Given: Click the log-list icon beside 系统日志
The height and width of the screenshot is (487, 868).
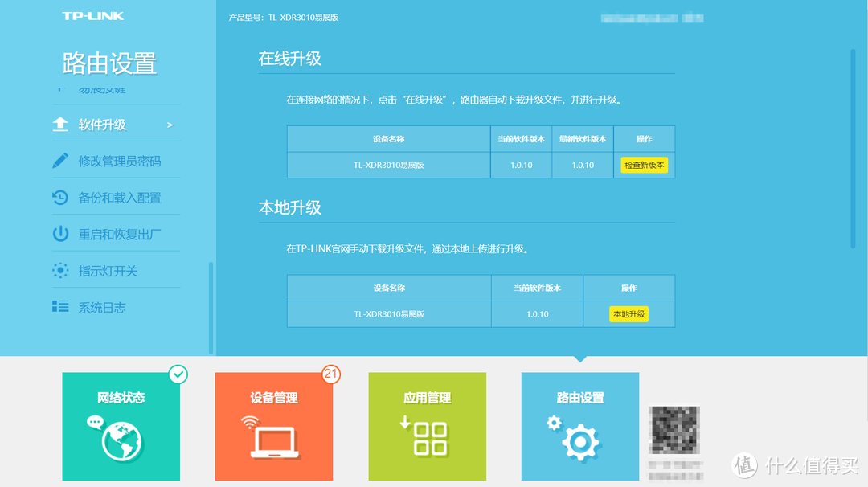Looking at the screenshot, I should pos(61,307).
